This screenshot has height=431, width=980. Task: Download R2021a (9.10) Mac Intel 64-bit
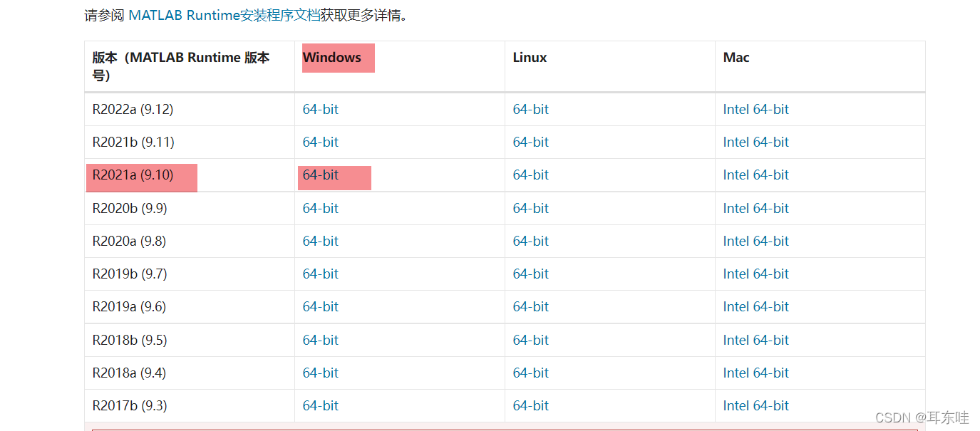756,175
